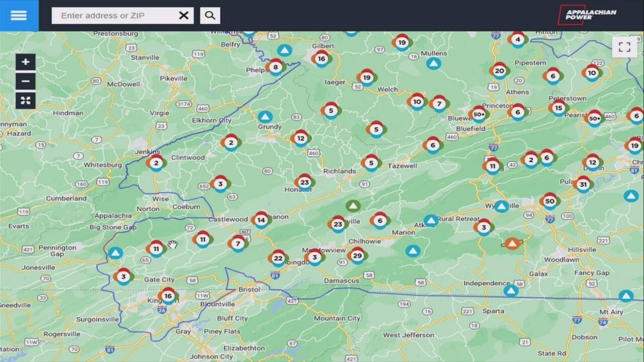Zoom out with the minus button
644x362 pixels.
26,81
